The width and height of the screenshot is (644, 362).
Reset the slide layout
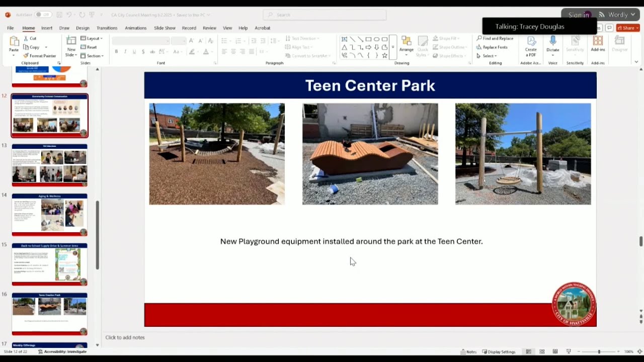89,47
